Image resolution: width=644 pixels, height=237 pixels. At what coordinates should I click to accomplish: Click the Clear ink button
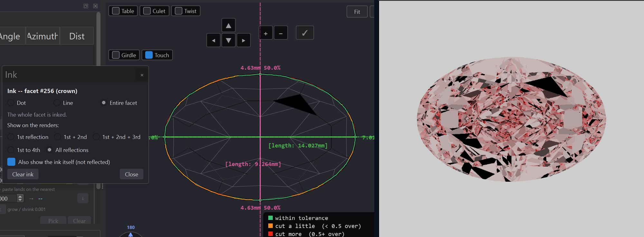click(x=23, y=174)
